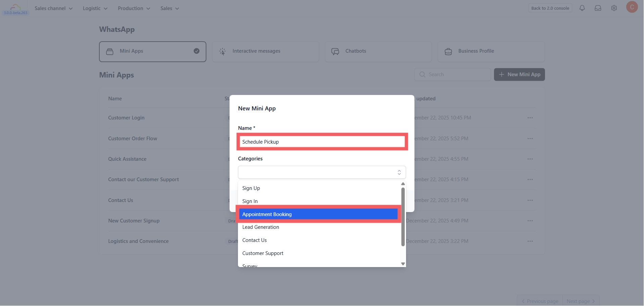Expand the Sales channel menu
This screenshot has height=306, width=644.
click(x=53, y=8)
